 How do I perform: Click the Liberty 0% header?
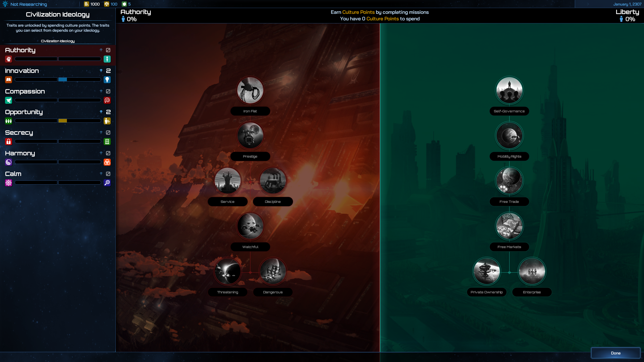click(x=627, y=15)
